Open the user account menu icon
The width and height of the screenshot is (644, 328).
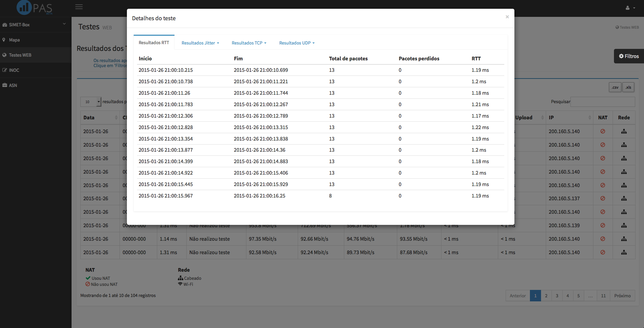point(630,8)
